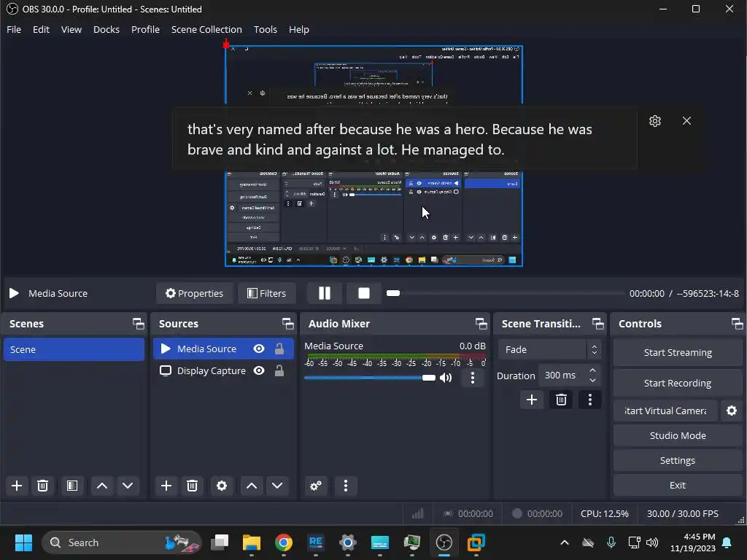Add a configurable transition plus button

coord(532,400)
